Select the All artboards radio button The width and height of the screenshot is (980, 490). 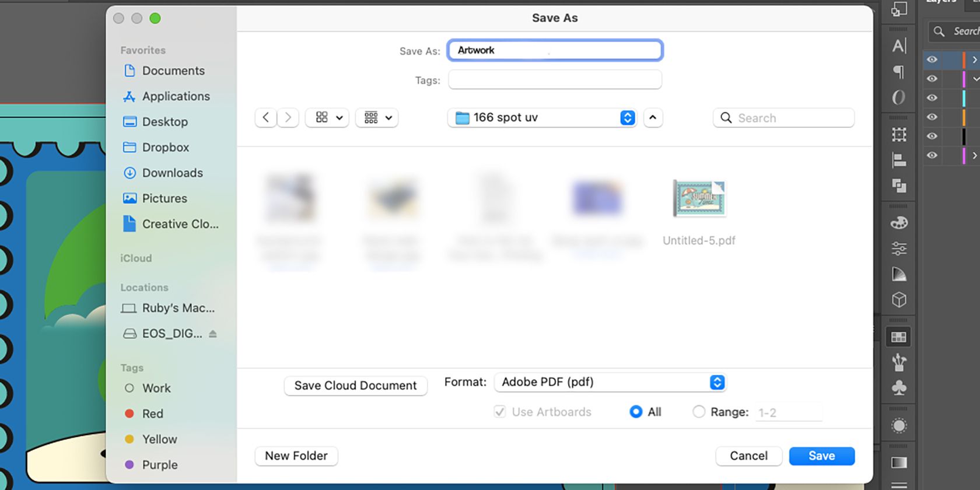pos(636,412)
